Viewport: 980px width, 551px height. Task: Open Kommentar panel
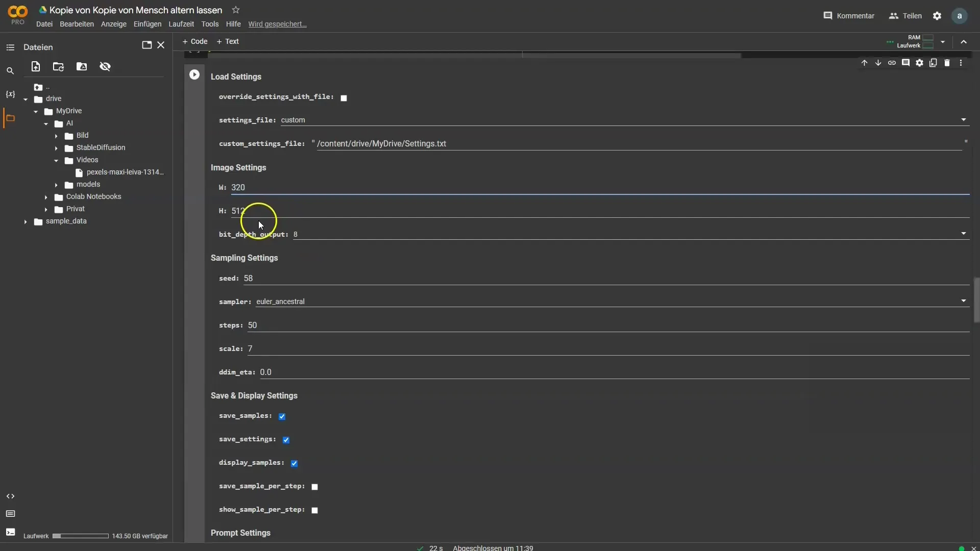click(x=849, y=16)
